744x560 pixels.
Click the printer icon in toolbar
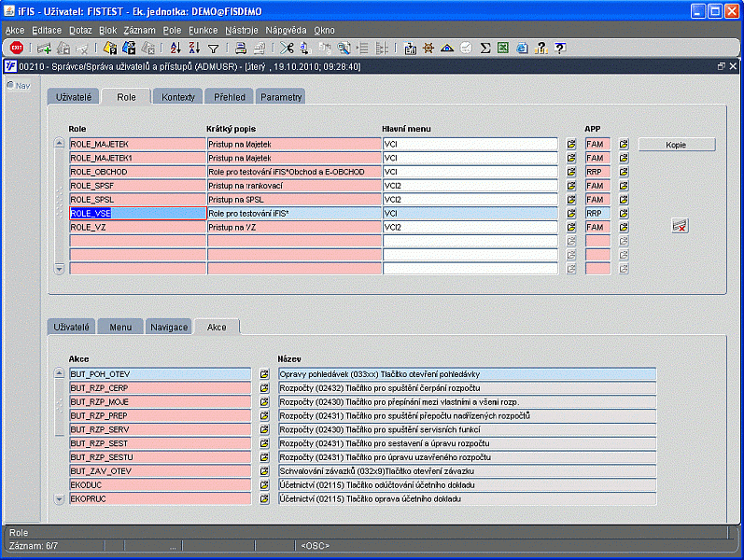tap(241, 48)
